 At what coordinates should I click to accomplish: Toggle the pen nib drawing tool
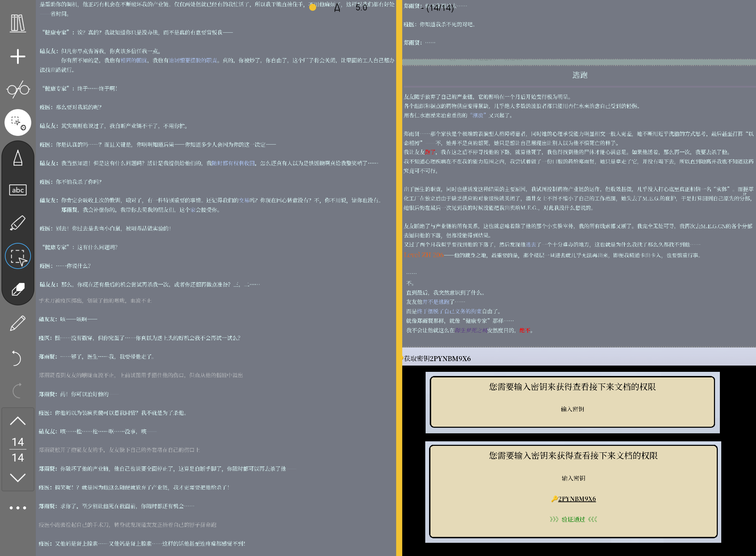18,158
